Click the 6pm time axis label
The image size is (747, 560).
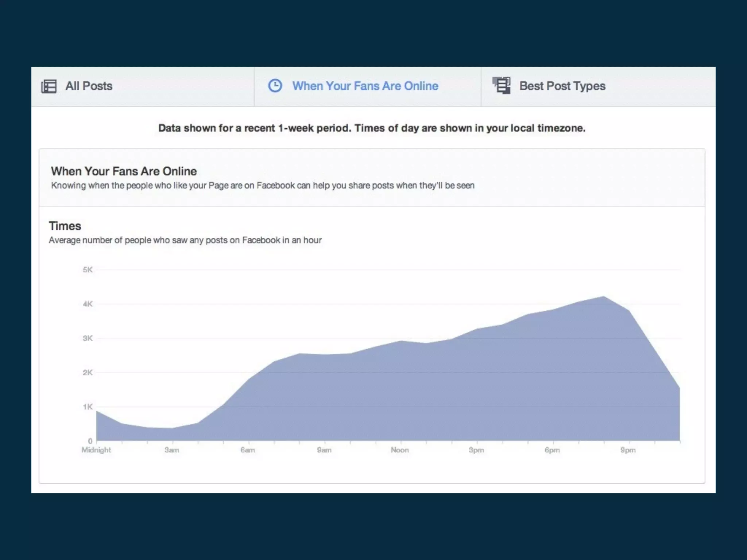[x=552, y=450]
